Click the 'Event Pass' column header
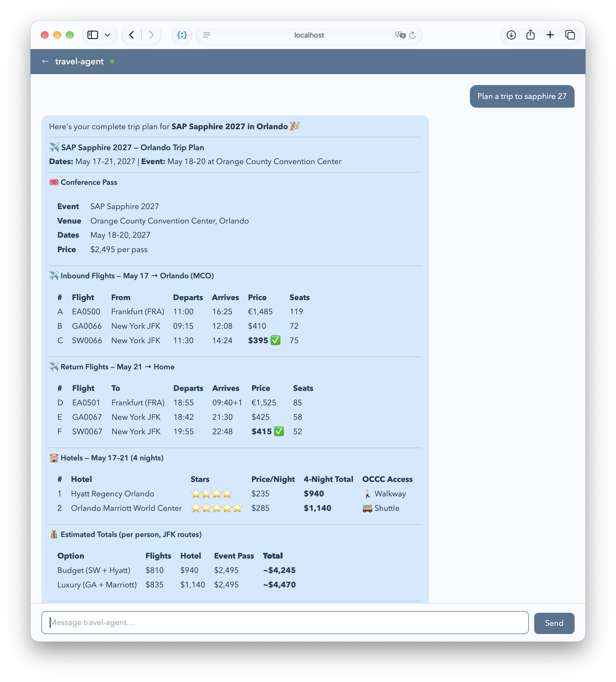The height and width of the screenshot is (682, 616). [x=234, y=556]
